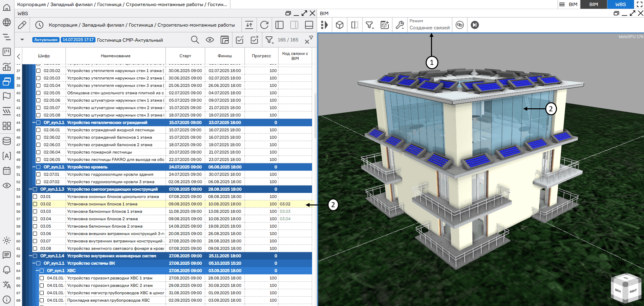
Task: Tick checkbox next to 02.06.01 row
Action: click(38, 130)
